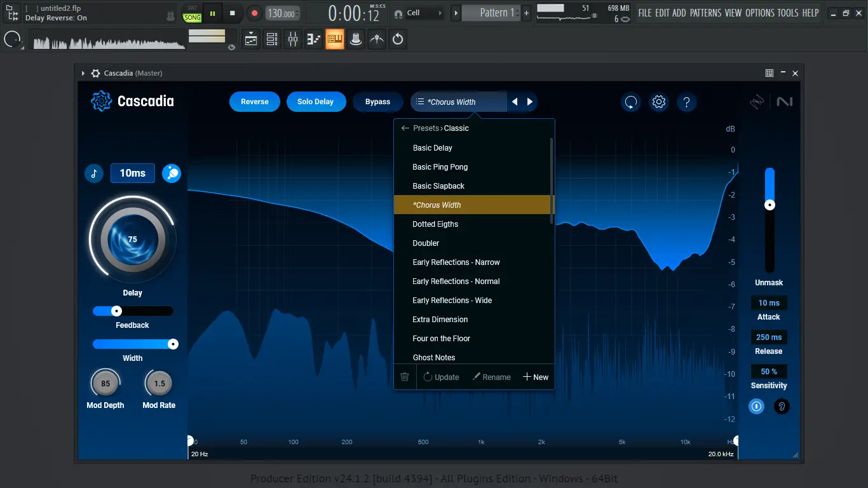Click the Cascadia spiral logo
The width and height of the screenshot is (868, 488).
click(x=102, y=101)
